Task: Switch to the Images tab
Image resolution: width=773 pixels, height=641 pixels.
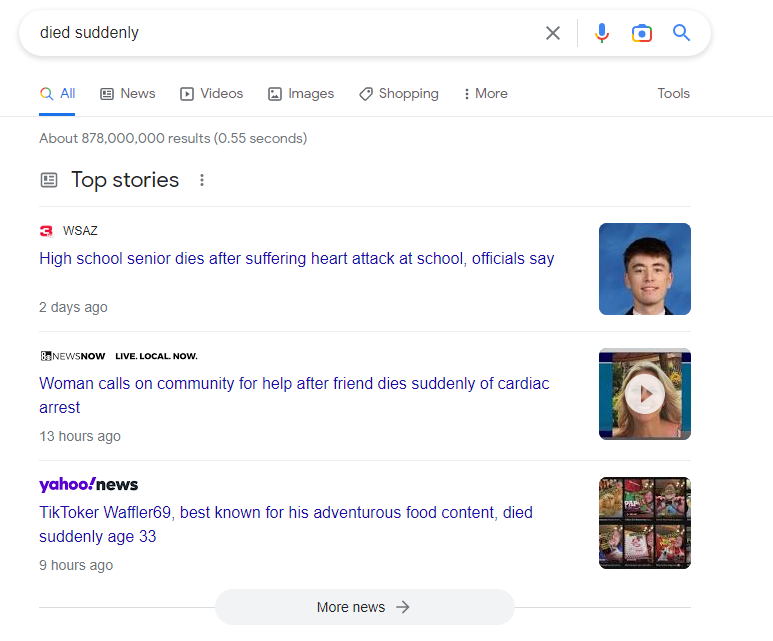Action: pos(301,94)
